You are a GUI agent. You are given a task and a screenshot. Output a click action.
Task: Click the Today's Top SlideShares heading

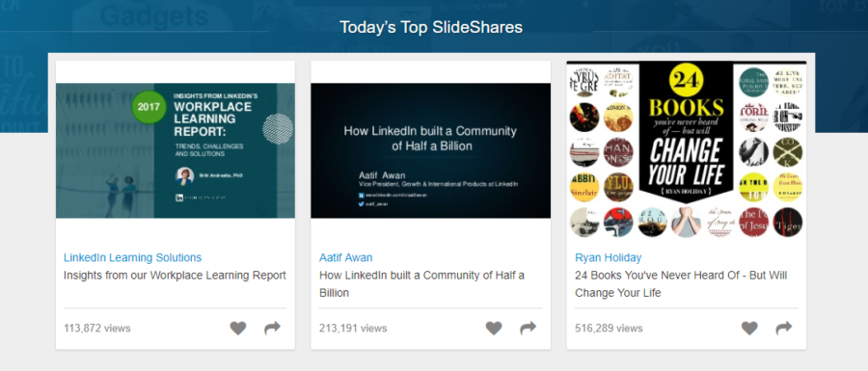(x=431, y=27)
